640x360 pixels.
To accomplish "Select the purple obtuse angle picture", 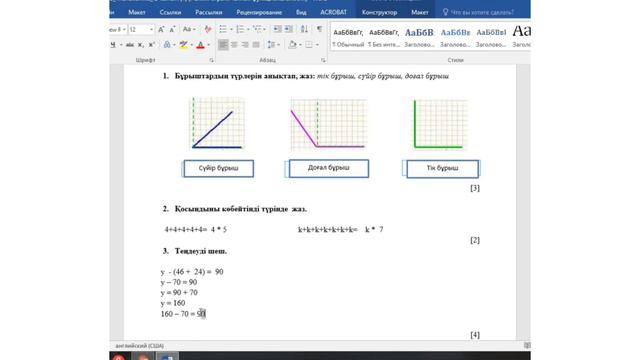I will point(328,124).
